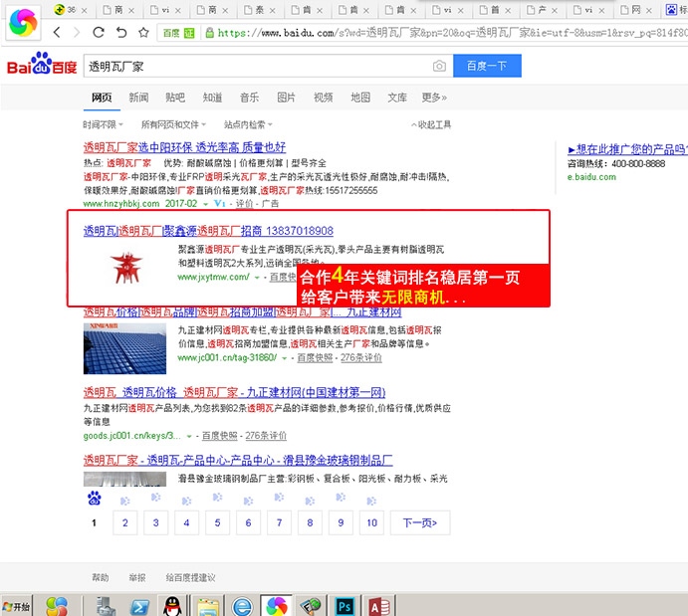Viewport: 688px width, 616px height.
Task: Open the 更多» more categories menu
Action: point(434,98)
